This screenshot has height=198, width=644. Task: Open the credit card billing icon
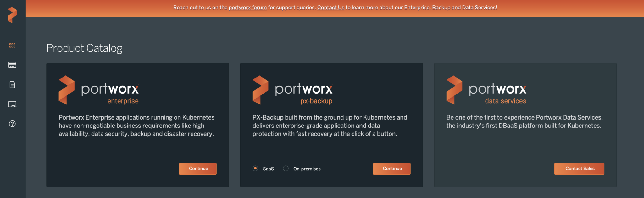tap(12, 65)
